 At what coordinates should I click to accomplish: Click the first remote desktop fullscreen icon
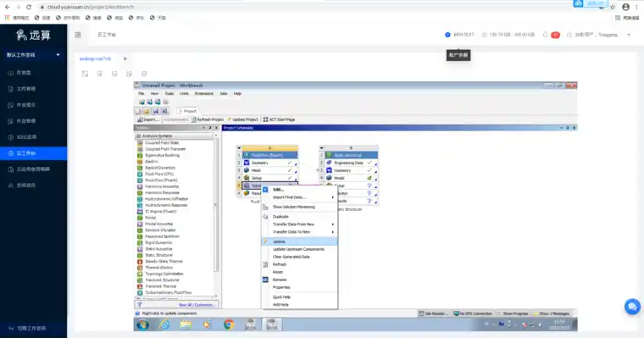[x=85, y=74]
